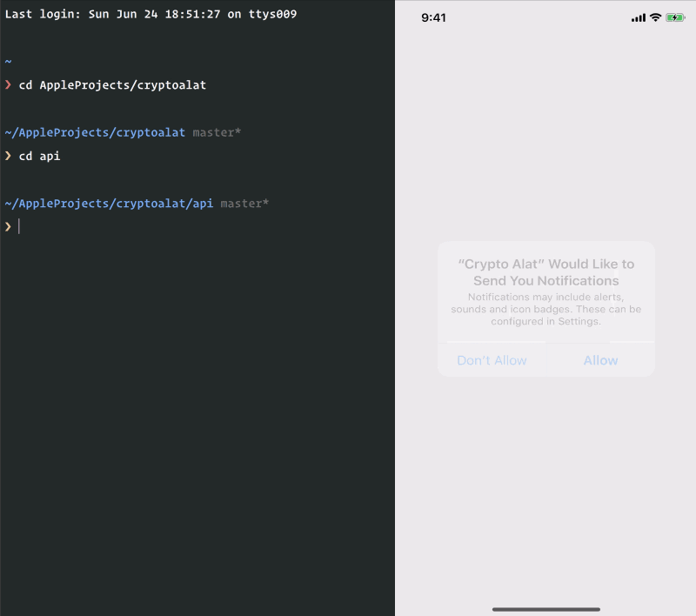Click the home indicator bar at the bottom
The width and height of the screenshot is (696, 616).
545,609
